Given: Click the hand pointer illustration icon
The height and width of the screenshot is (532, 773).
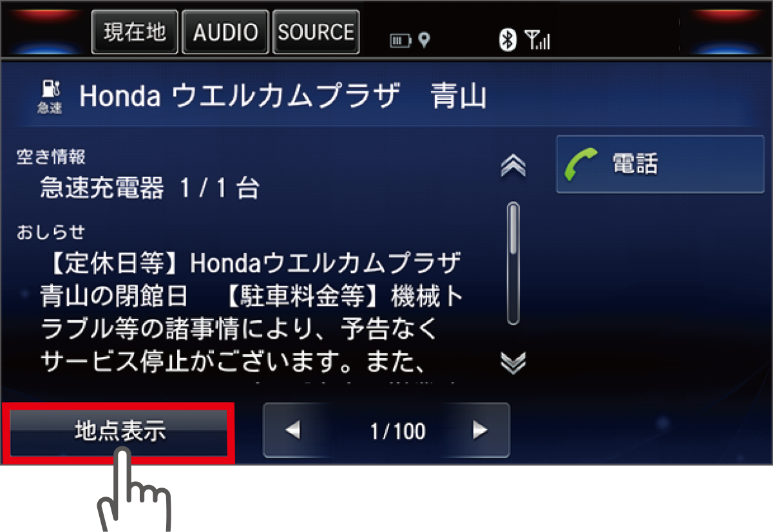Looking at the screenshot, I should click(134, 489).
